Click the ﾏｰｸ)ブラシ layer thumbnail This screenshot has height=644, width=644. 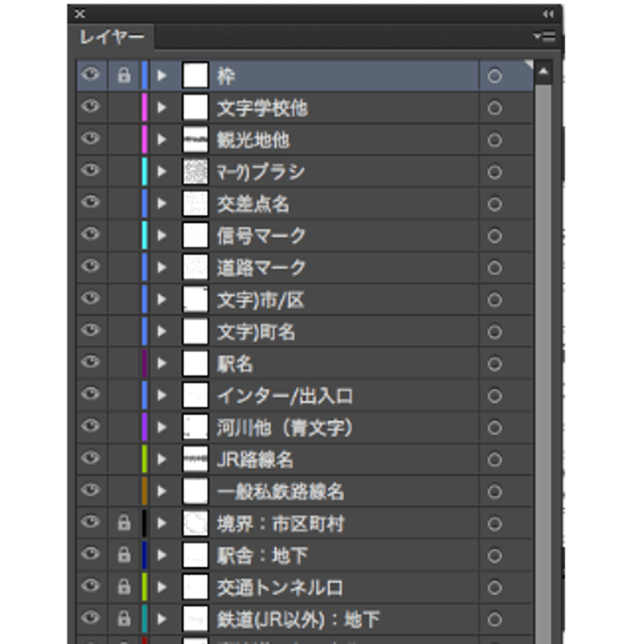point(195,171)
